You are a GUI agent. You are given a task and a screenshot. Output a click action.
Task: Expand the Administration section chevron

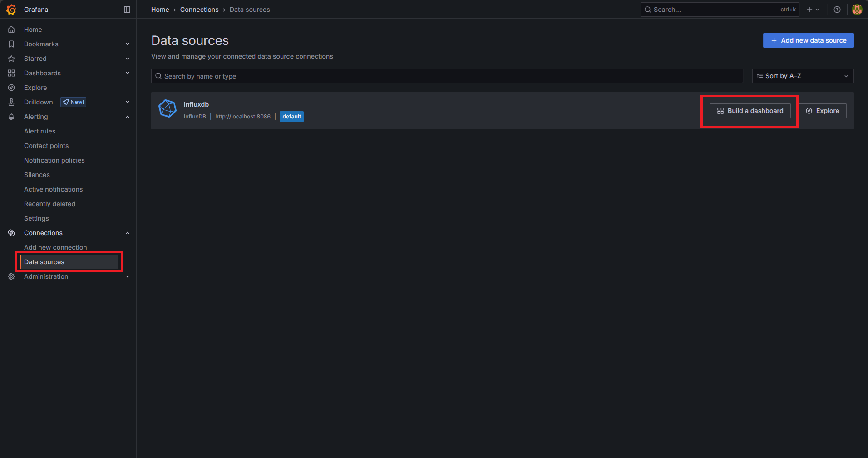pos(128,276)
